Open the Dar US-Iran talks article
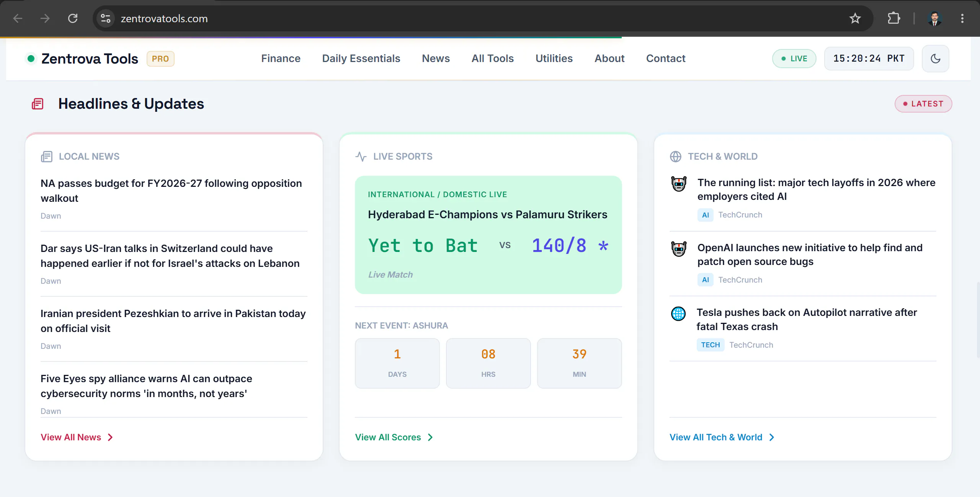 170,256
